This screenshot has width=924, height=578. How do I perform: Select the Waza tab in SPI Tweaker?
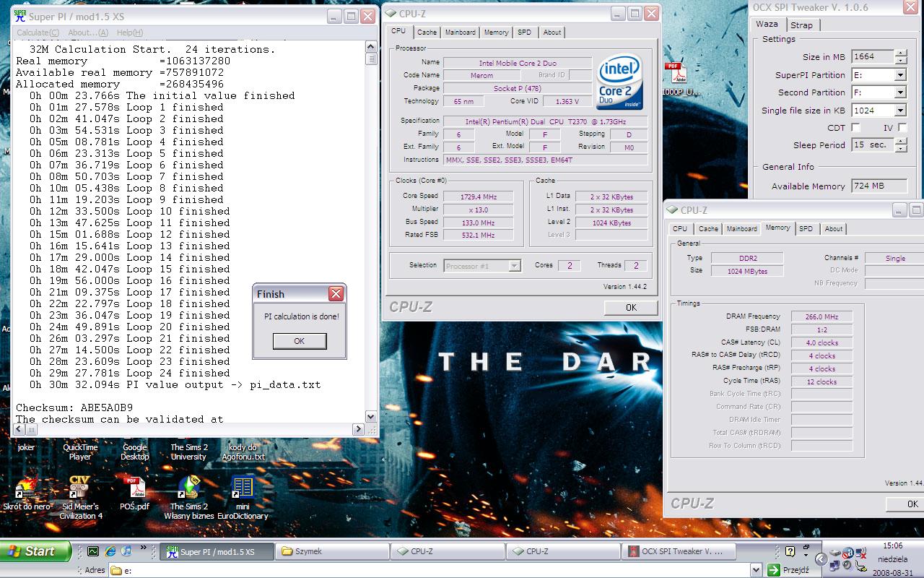click(767, 25)
